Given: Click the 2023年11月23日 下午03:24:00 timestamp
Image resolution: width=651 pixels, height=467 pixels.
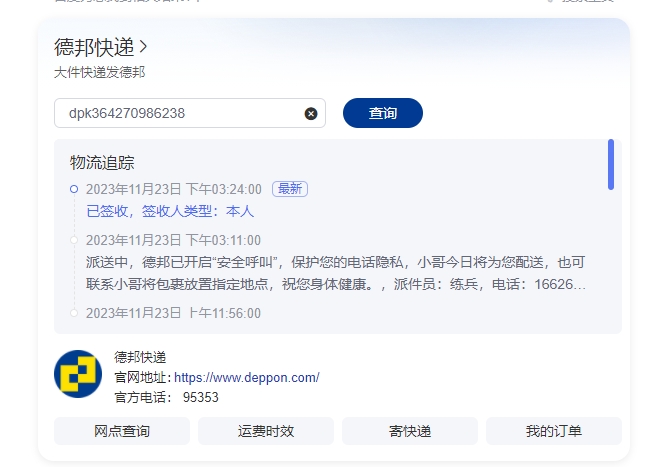Looking at the screenshot, I should (x=174, y=189).
